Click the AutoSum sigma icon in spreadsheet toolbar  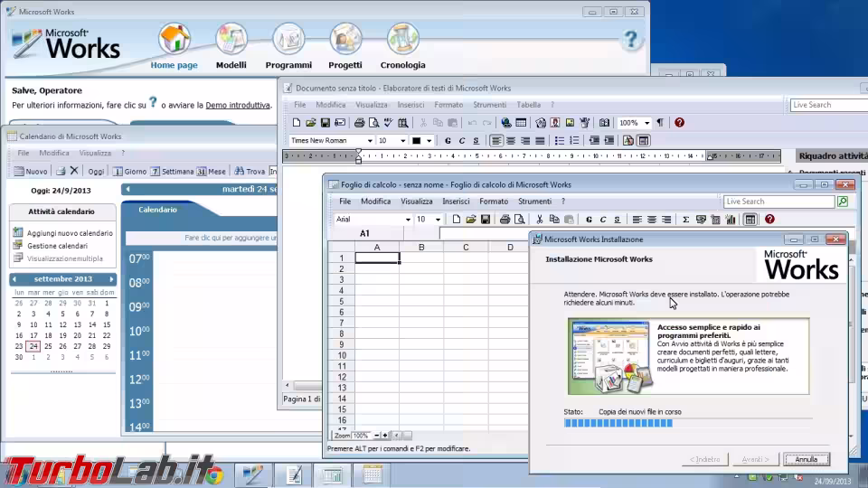click(x=686, y=220)
